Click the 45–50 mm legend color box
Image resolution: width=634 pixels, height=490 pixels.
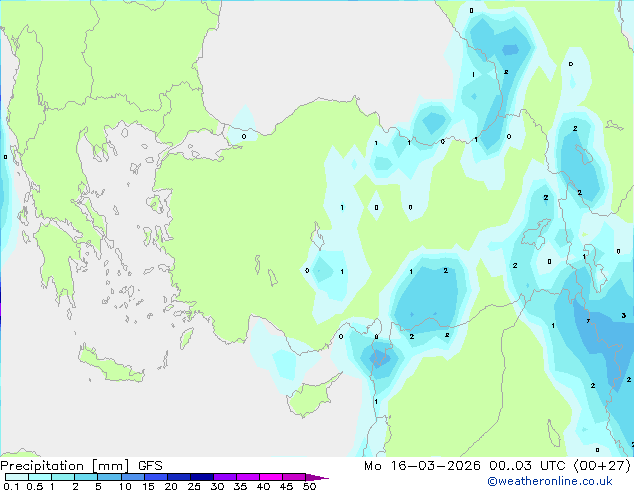coord(294,477)
